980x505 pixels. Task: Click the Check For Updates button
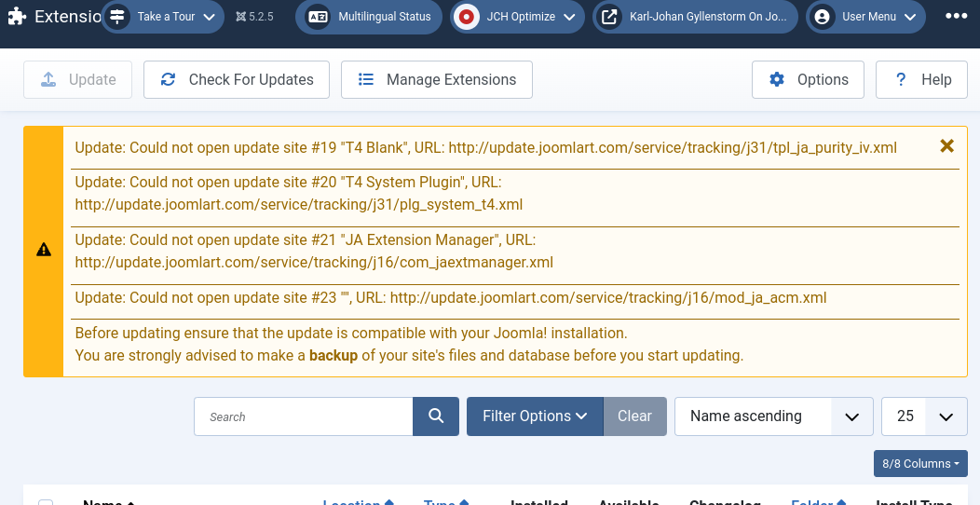pyautogui.click(x=237, y=80)
